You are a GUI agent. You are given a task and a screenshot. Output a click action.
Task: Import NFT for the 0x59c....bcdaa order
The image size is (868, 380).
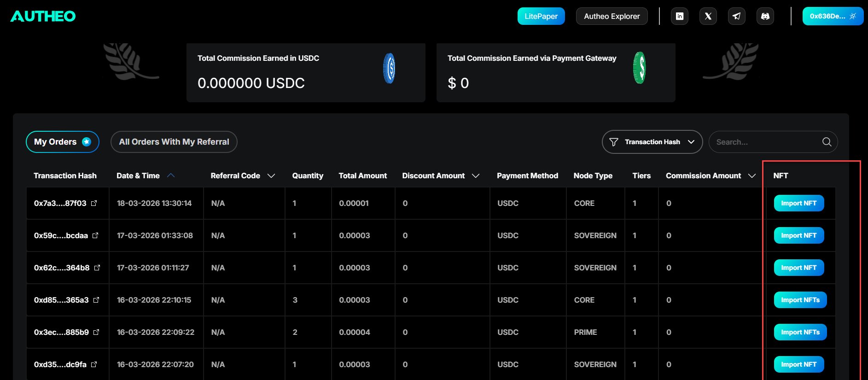point(799,235)
